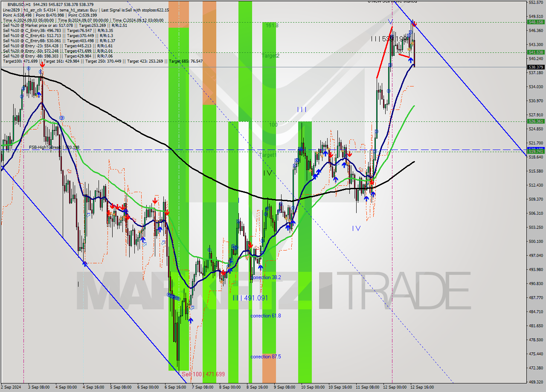
Task: Select the highlighted 541.538 price tag
Action: click(536, 52)
